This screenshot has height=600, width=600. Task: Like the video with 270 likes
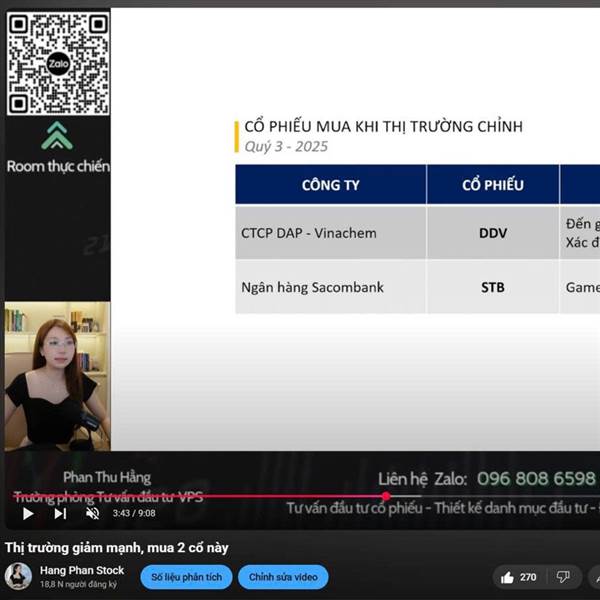(x=518, y=577)
